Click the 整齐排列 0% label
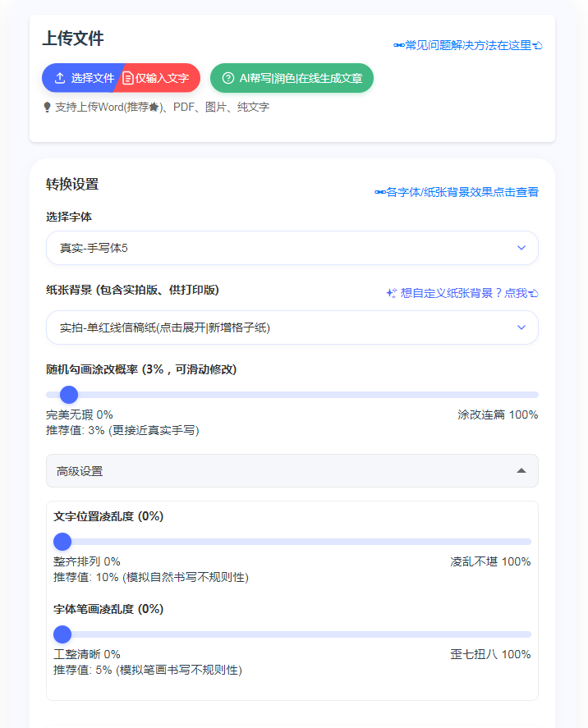 click(x=87, y=561)
